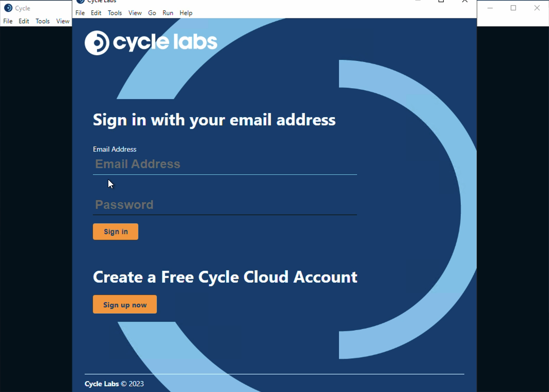This screenshot has height=392, width=549.
Task: Click the Email Address input field
Action: 224,164
